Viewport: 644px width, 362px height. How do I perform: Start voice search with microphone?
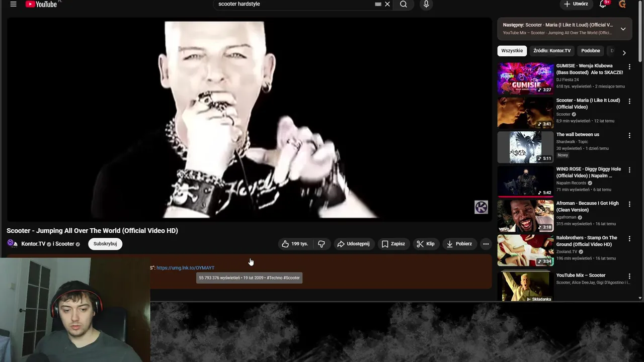tap(426, 4)
